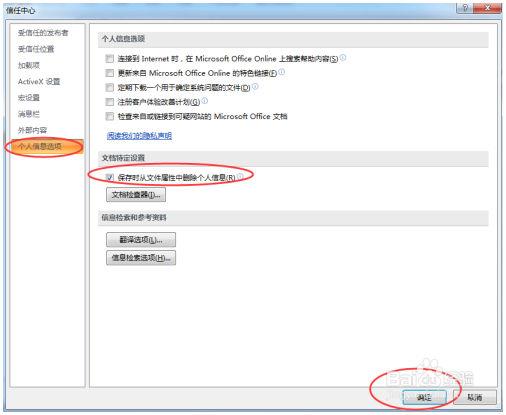
Task: Click info icon beside remove personal information option
Action: [240, 176]
